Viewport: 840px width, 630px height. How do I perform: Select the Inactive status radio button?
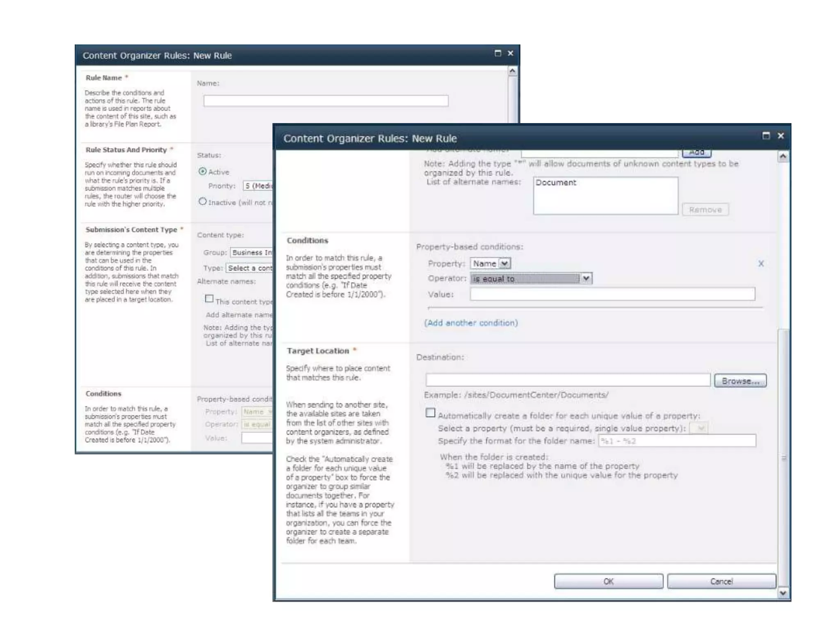(x=203, y=201)
